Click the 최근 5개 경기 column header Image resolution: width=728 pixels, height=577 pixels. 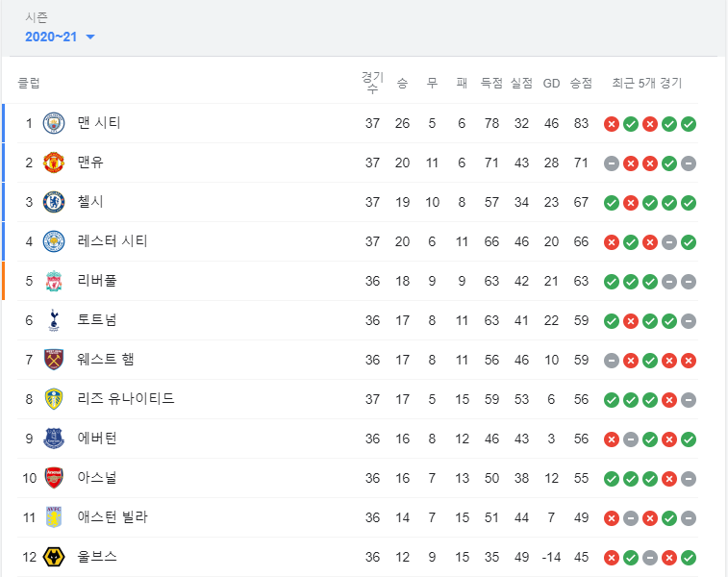(x=647, y=83)
